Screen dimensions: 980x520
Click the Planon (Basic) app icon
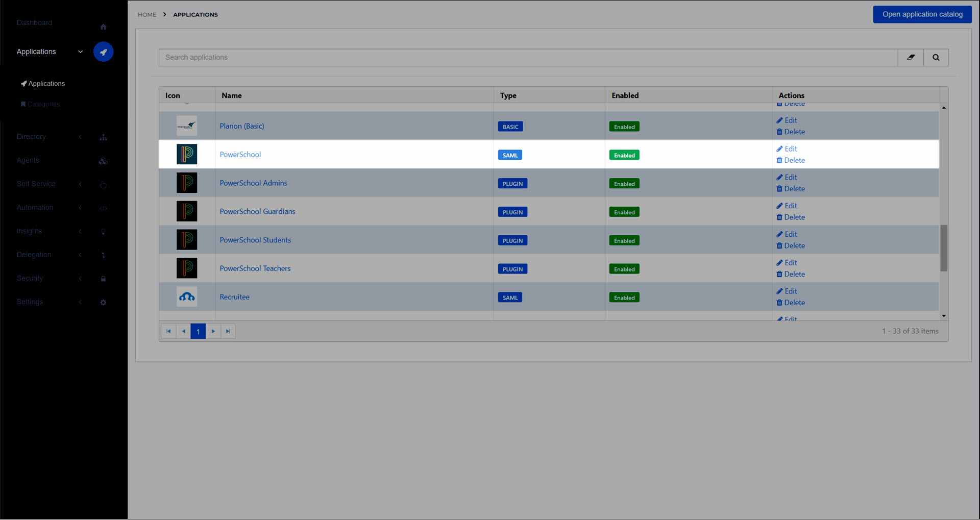click(x=187, y=126)
